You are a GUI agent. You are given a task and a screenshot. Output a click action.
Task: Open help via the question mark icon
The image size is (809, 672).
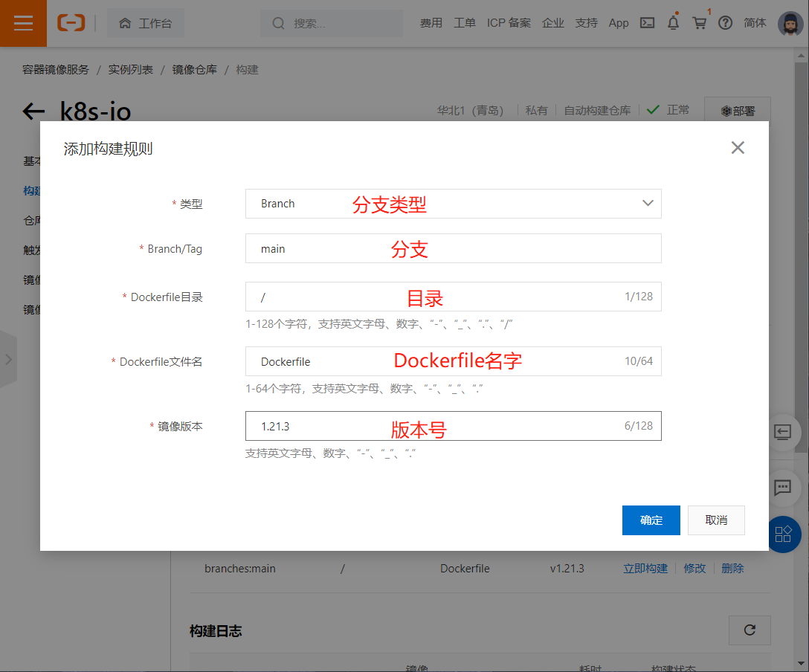725,23
